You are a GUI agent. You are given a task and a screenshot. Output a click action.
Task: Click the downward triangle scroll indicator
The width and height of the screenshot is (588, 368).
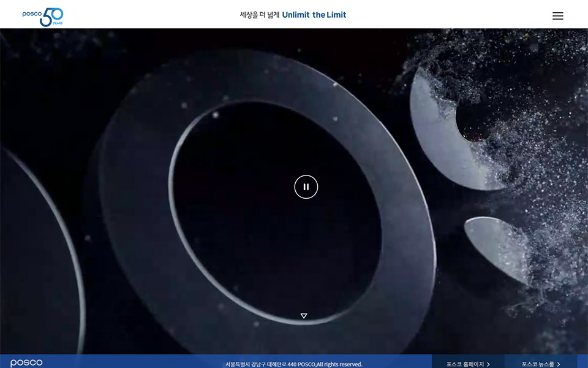point(304,316)
